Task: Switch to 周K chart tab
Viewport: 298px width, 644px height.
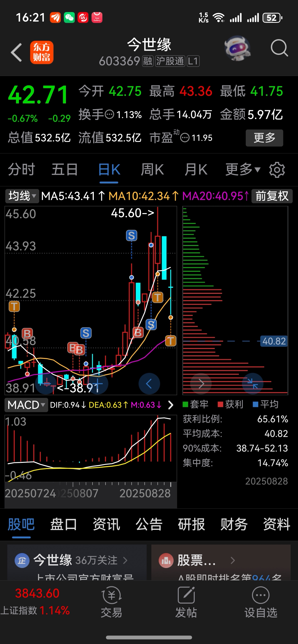Action: click(152, 170)
